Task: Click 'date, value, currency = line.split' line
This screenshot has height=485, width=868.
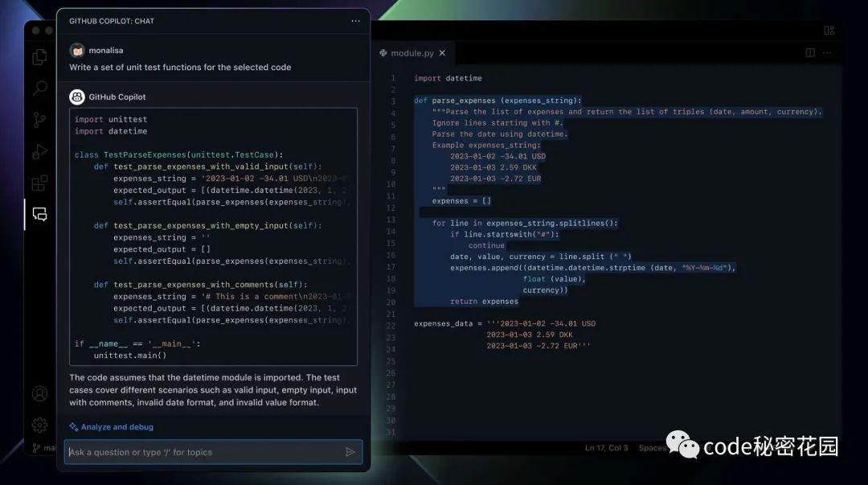Action: tap(541, 256)
